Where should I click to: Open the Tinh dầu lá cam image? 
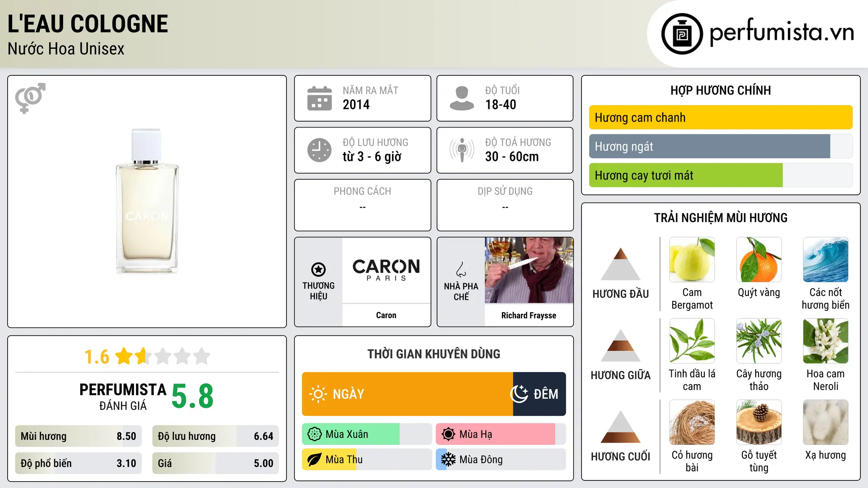pos(692,341)
